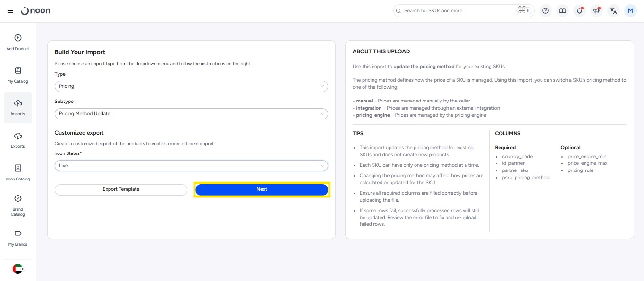Open the user profile avatar M

[630, 11]
